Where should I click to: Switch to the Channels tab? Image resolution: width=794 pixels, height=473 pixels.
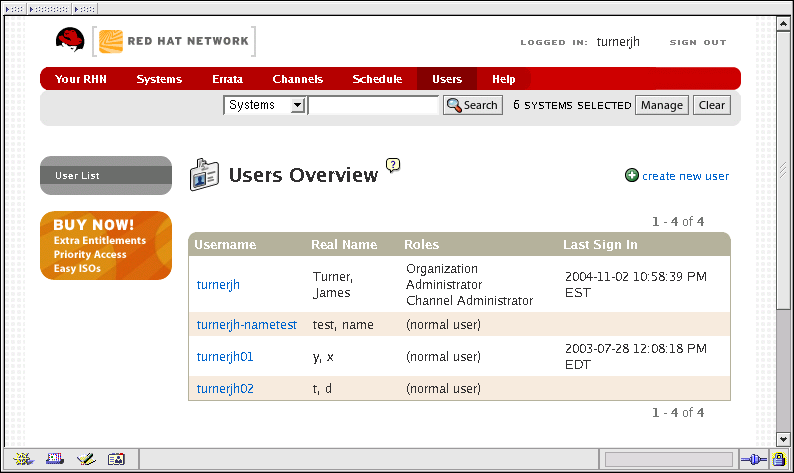(x=297, y=79)
